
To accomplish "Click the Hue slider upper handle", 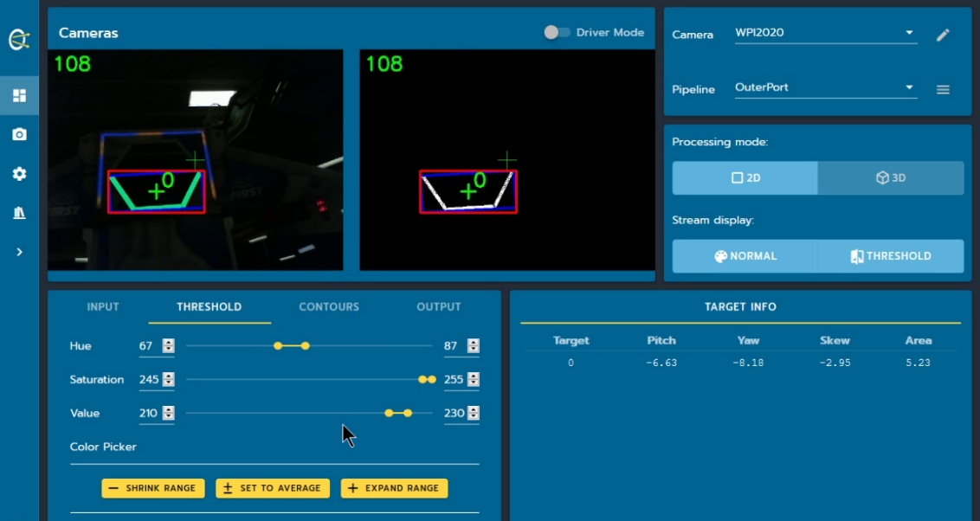I will (x=305, y=345).
